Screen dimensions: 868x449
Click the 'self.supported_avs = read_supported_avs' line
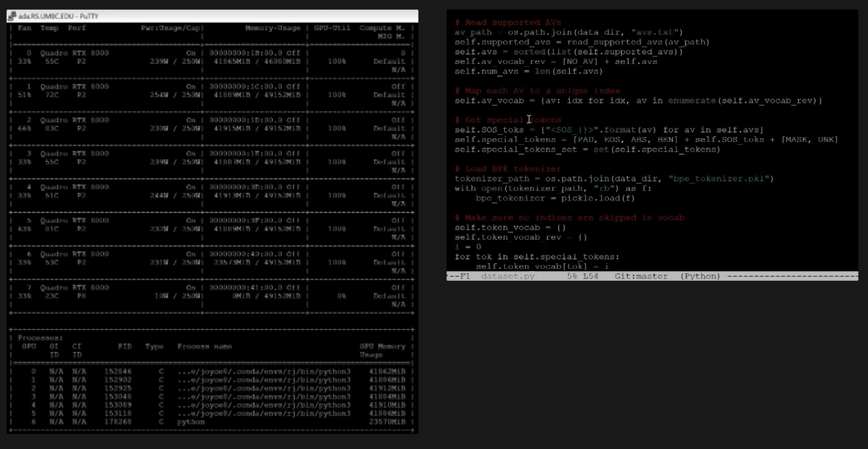[582, 42]
